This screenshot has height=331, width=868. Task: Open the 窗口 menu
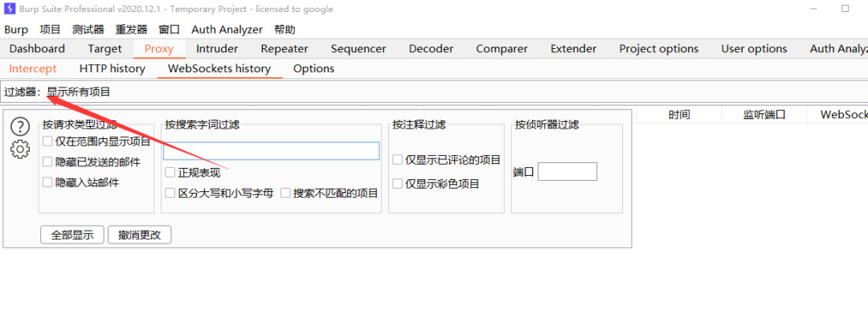click(x=169, y=30)
